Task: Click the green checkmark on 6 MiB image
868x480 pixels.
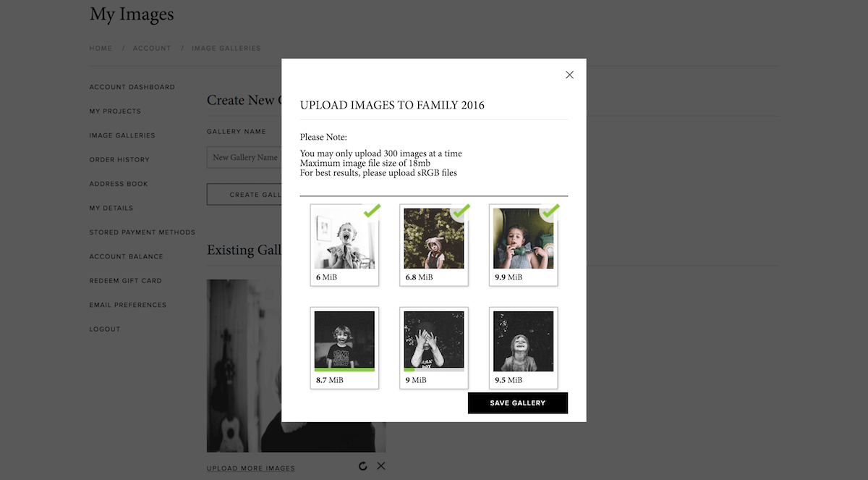Action: click(x=371, y=211)
